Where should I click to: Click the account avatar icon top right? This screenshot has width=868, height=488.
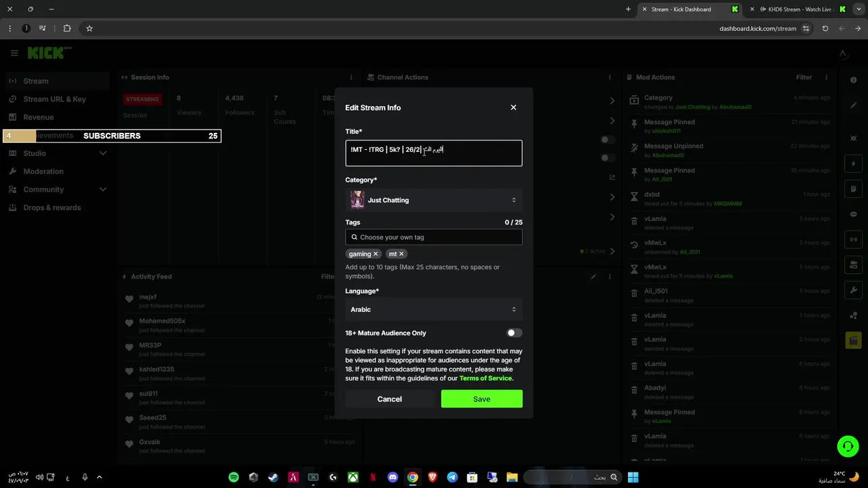pos(842,54)
